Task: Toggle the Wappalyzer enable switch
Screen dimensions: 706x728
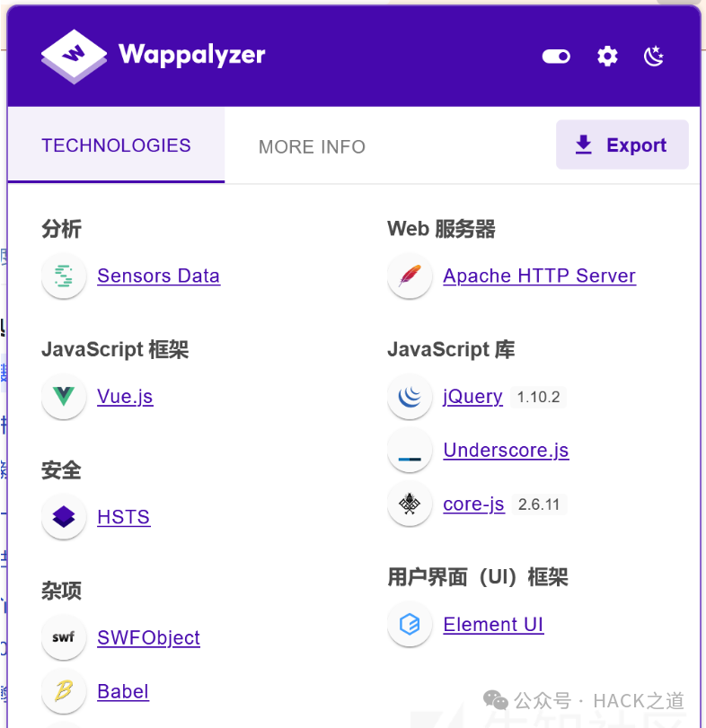Action: click(x=556, y=57)
